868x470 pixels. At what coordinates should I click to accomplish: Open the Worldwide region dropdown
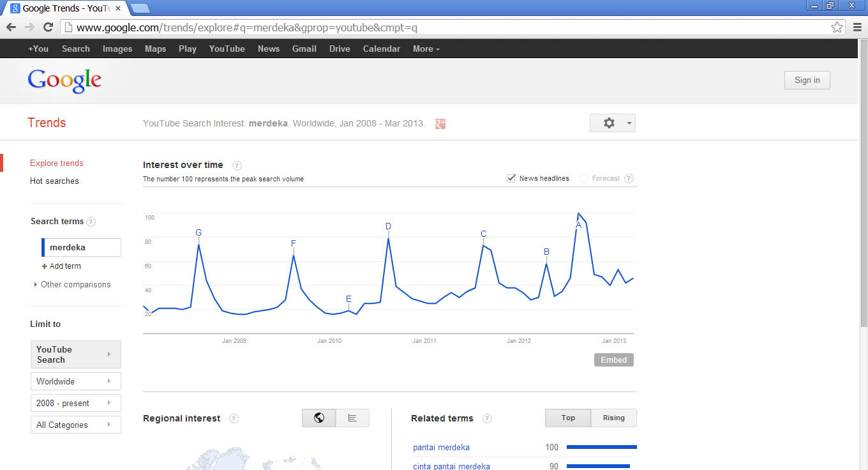[x=76, y=381]
